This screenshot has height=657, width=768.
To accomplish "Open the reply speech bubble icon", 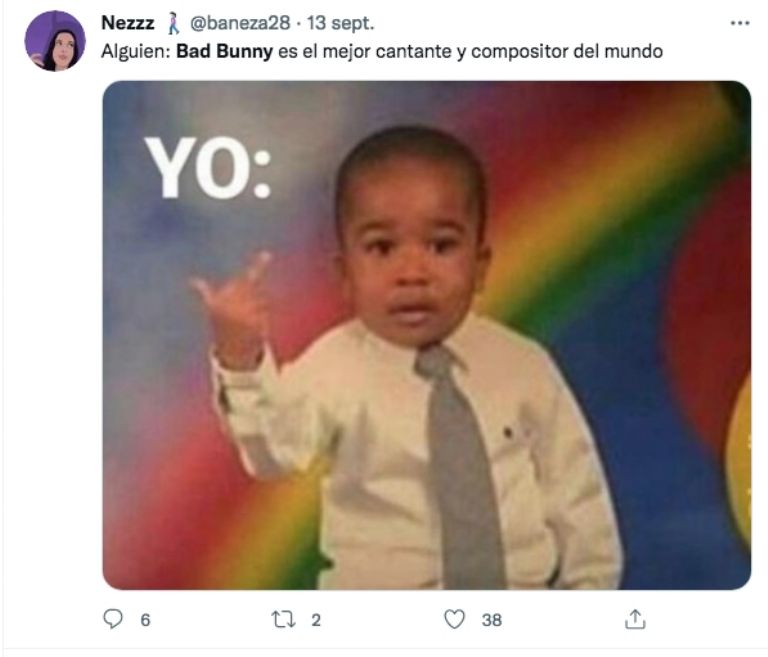I will [x=113, y=619].
